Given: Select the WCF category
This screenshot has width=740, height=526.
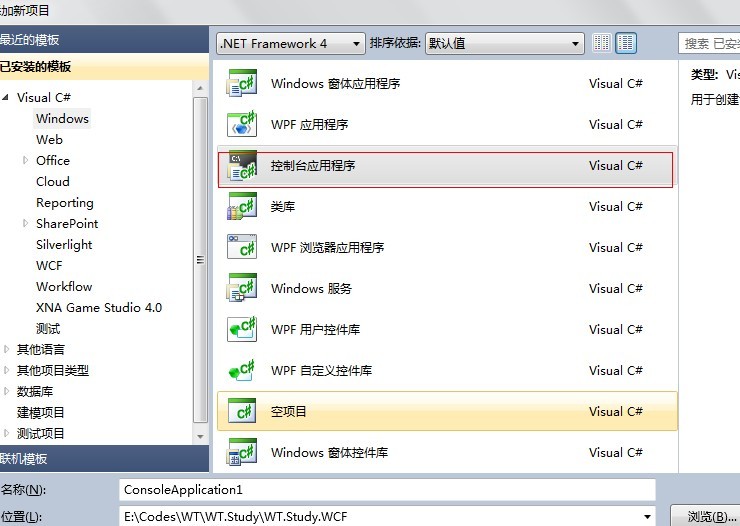Looking at the screenshot, I should pyautogui.click(x=49, y=266).
